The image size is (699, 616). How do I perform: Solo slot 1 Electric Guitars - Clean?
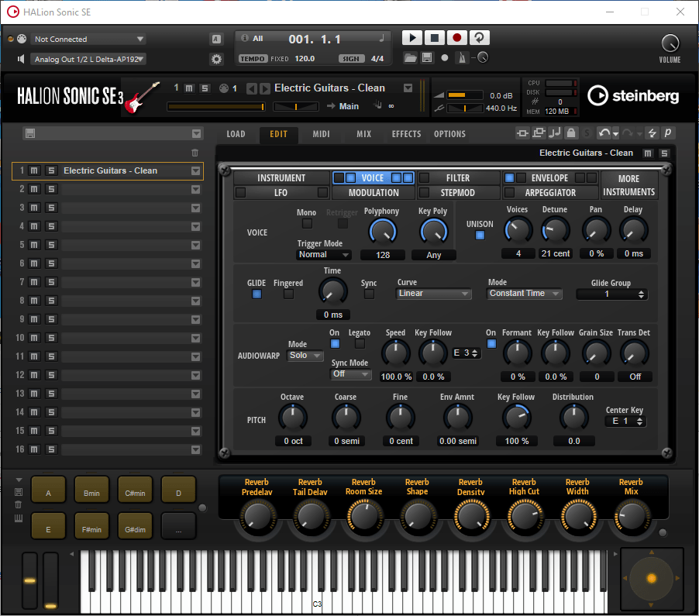[x=51, y=170]
